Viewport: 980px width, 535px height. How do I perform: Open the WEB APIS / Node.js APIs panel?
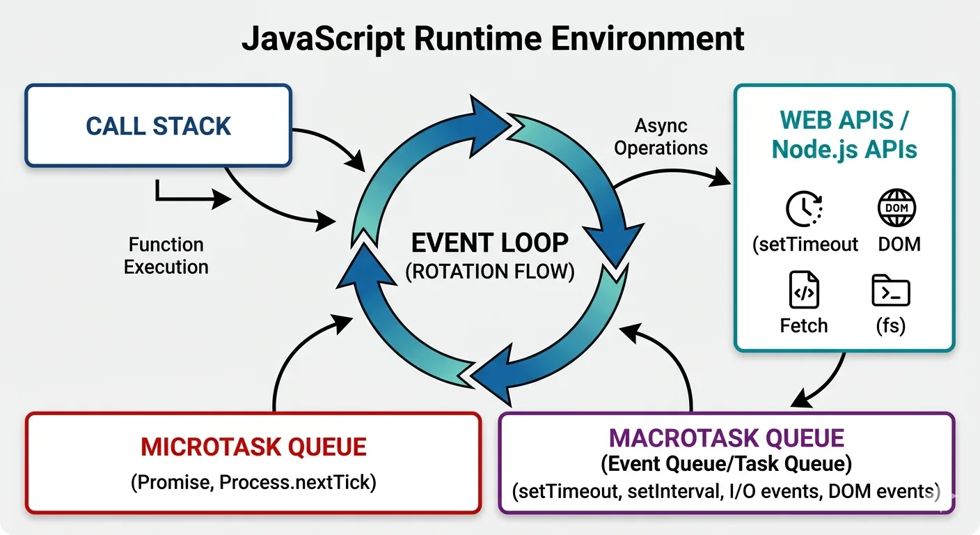844,216
